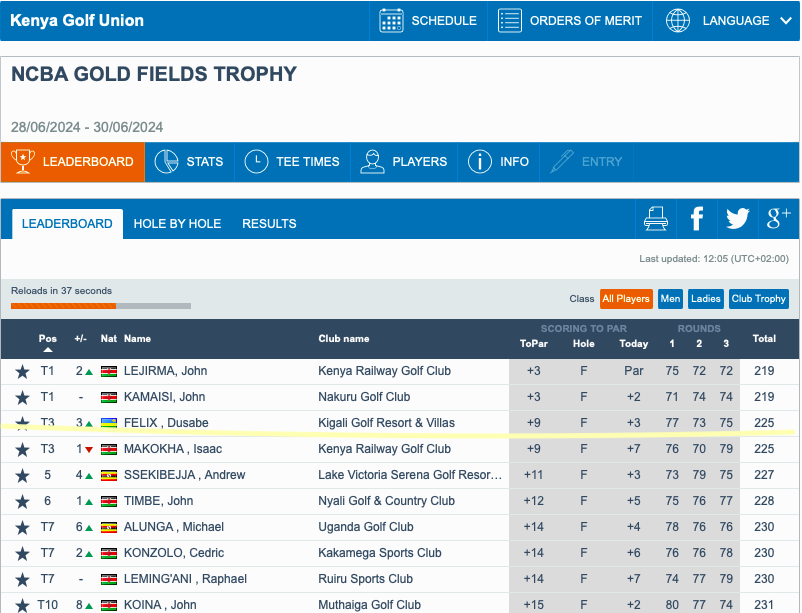Screen dimensions: 802x613
Task: Share leaderboard on Twitter
Action: [x=738, y=219]
